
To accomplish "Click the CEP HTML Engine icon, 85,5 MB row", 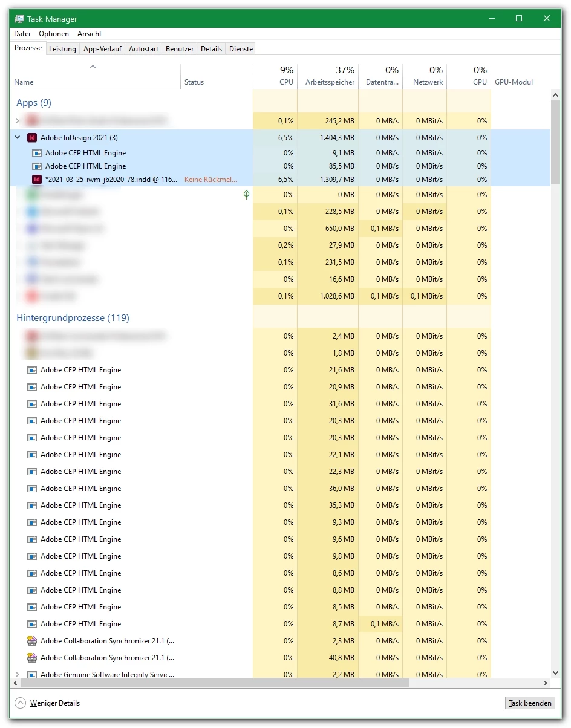I will click(x=37, y=166).
